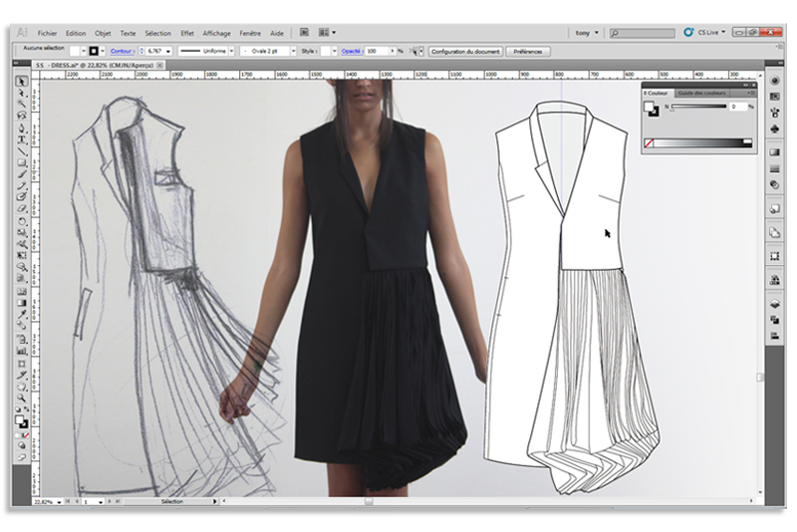
Task: Select the Zoom magnifier tool
Action: pos(21,398)
